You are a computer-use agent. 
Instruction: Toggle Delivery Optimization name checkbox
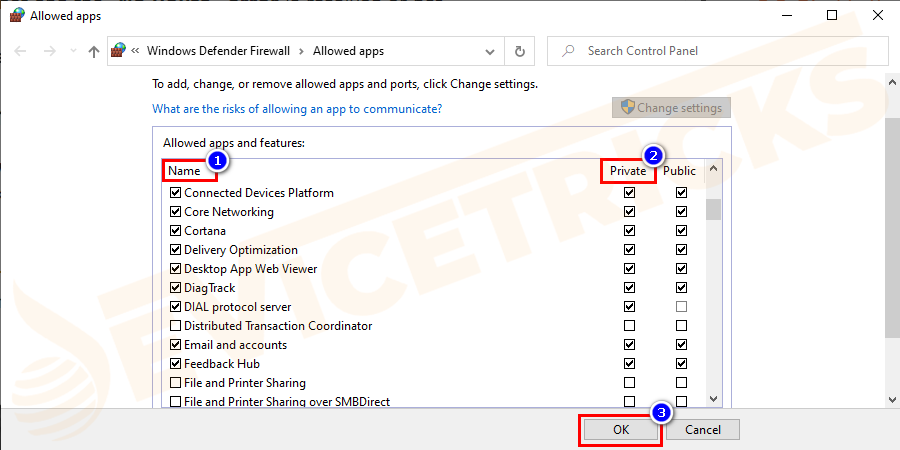point(176,250)
